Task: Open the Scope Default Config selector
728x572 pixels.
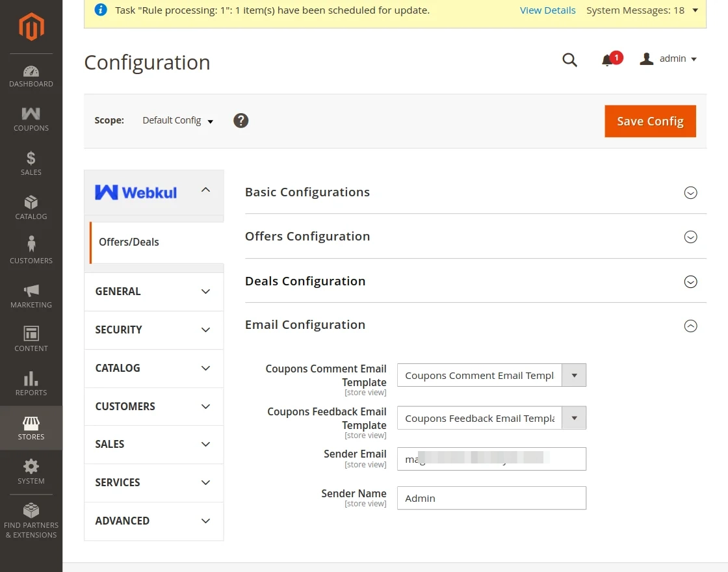Action: (x=177, y=120)
